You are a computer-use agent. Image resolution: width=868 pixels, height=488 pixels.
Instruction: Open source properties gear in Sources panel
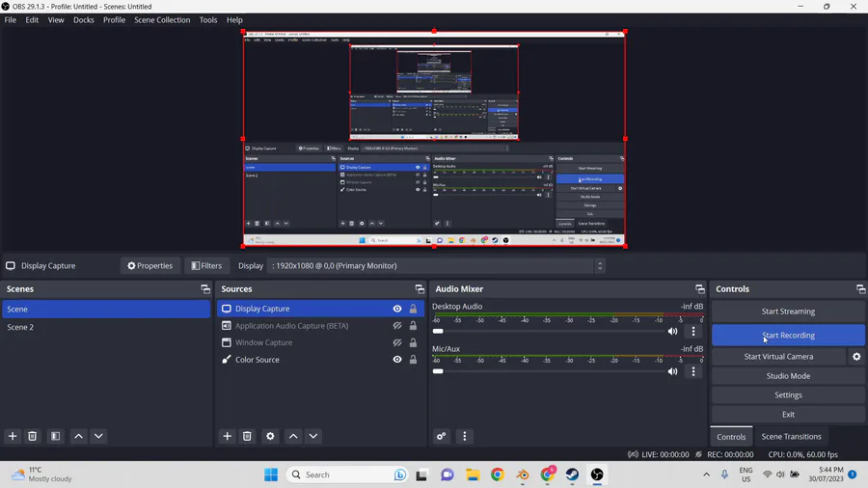(x=270, y=436)
